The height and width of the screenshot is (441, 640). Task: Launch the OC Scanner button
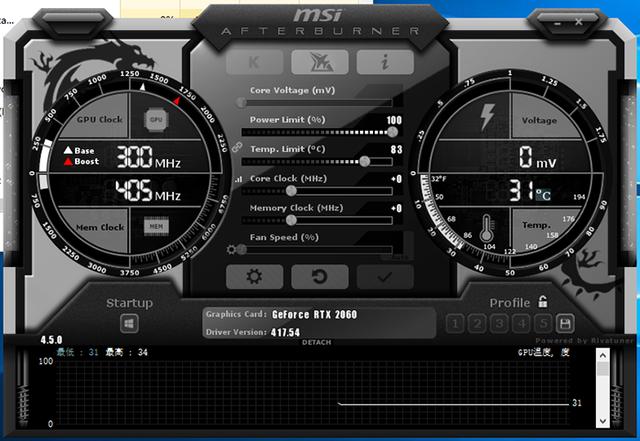pyautogui.click(x=320, y=62)
